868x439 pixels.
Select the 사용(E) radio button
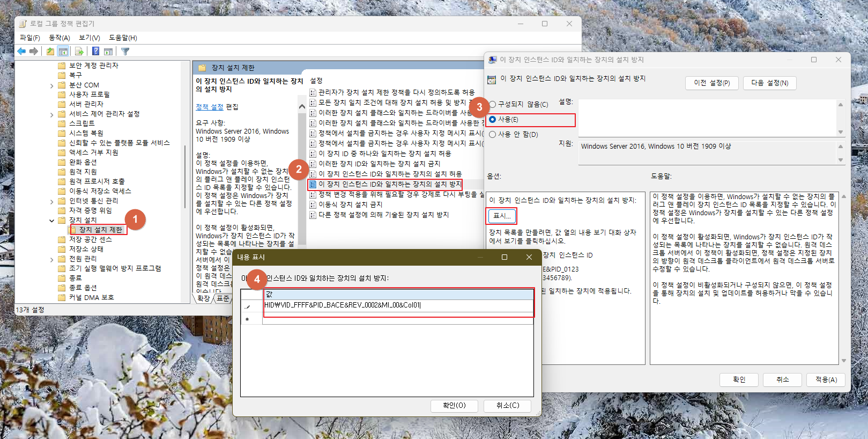492,120
